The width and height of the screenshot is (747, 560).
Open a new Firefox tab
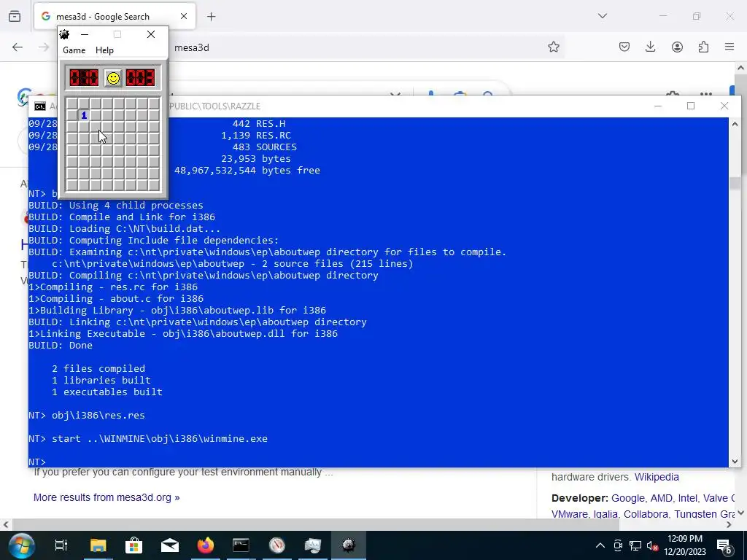click(211, 17)
